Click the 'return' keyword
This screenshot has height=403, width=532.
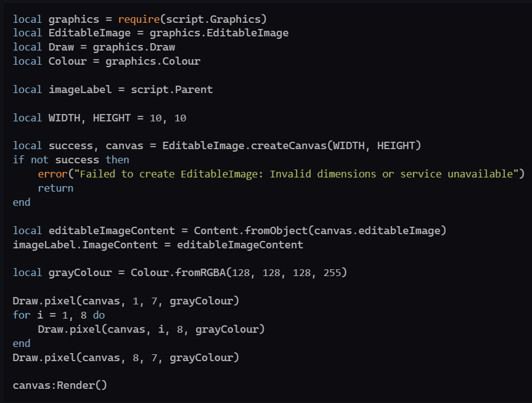(55, 188)
